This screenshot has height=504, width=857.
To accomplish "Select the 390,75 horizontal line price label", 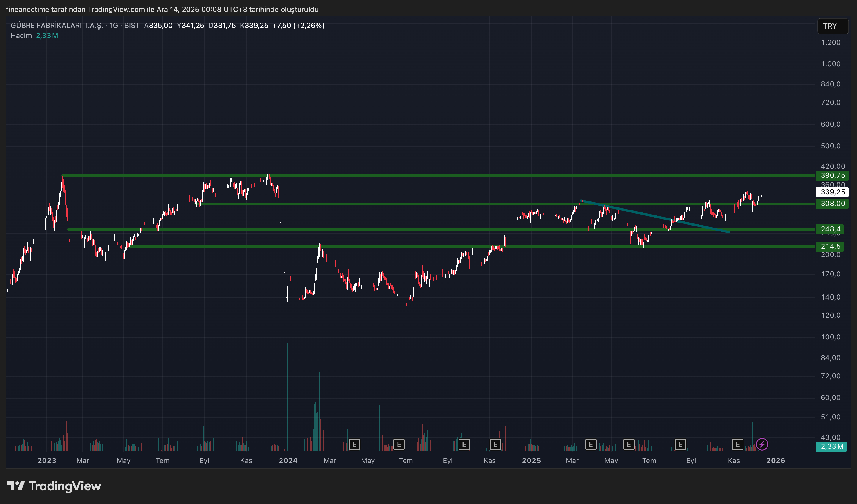I will [832, 175].
